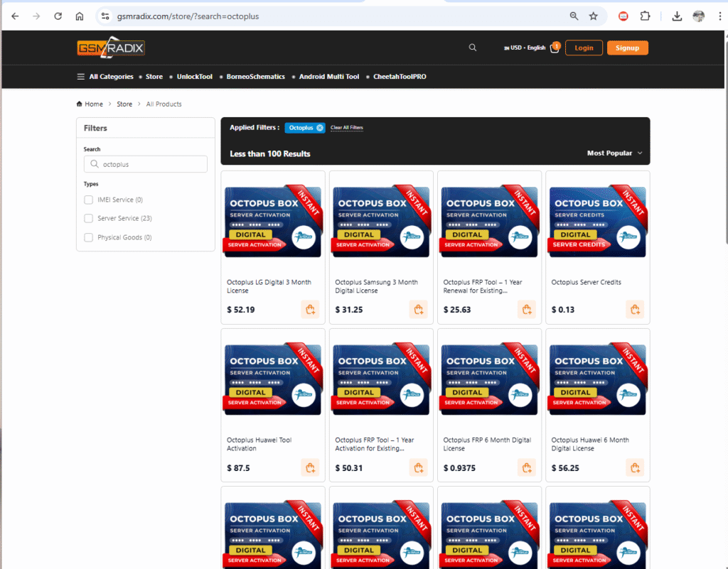The width and height of the screenshot is (728, 569).
Task: Open the Most Popular sort dropdown
Action: pos(614,153)
